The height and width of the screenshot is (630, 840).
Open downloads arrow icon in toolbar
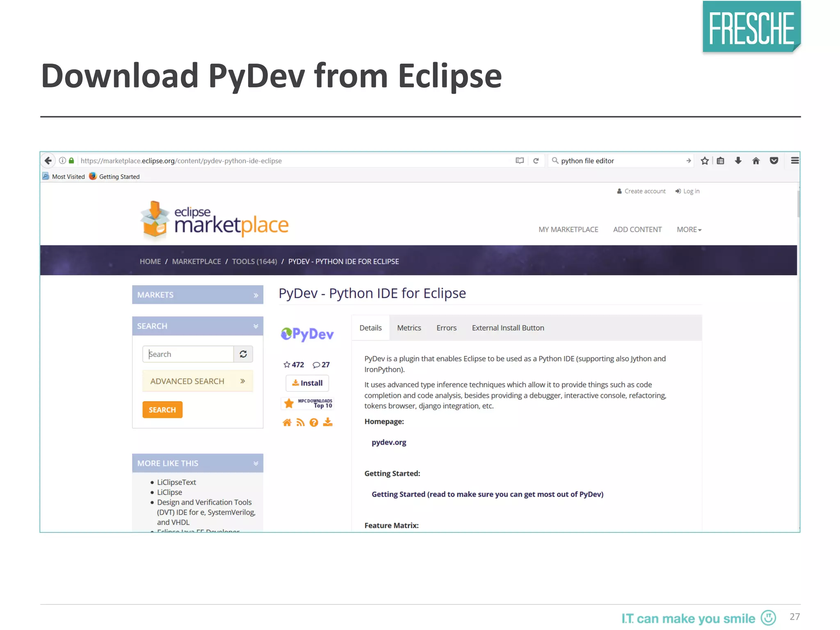[738, 161]
